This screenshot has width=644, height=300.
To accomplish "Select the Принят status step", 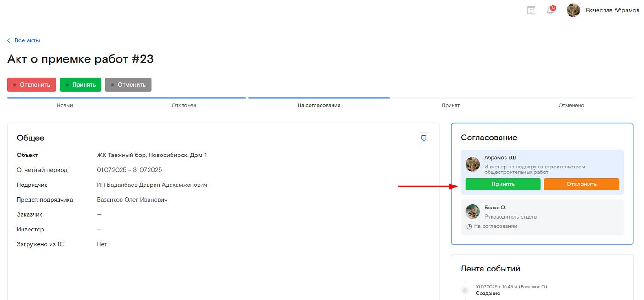I will tap(450, 105).
